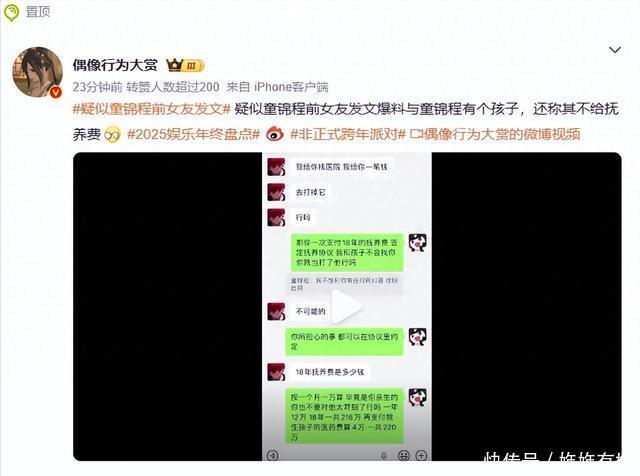640x476 pixels.
Task: Open hashtag #疑似童锦程前女友发文#
Action: [x=151, y=109]
